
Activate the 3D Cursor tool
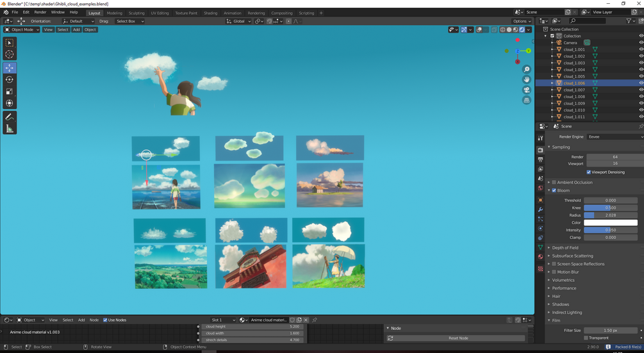coord(10,54)
